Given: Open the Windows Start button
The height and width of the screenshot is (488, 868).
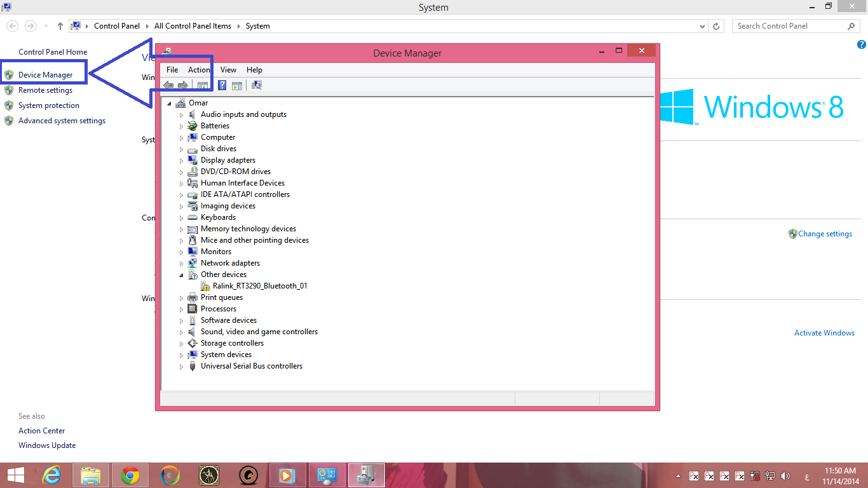Looking at the screenshot, I should (16, 475).
